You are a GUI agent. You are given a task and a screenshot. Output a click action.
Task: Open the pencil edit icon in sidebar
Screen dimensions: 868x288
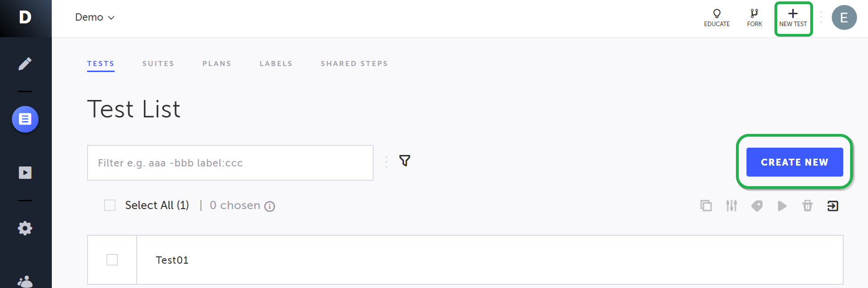pyautogui.click(x=25, y=64)
